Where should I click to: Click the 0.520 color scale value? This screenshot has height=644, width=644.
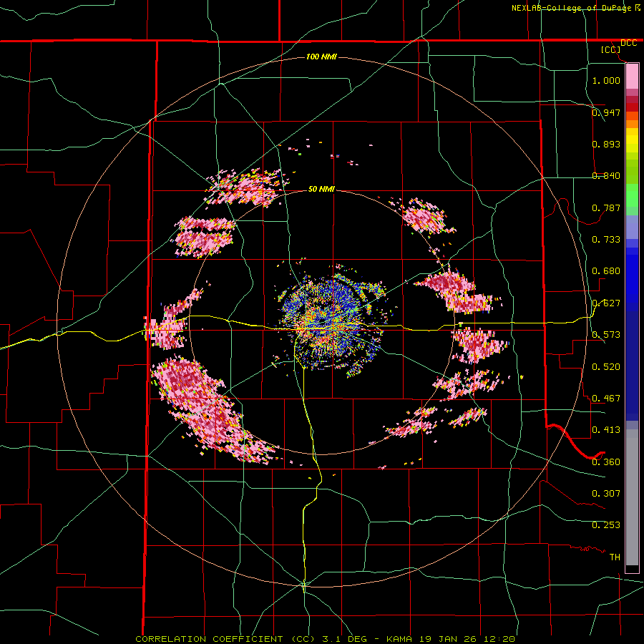coord(606,366)
